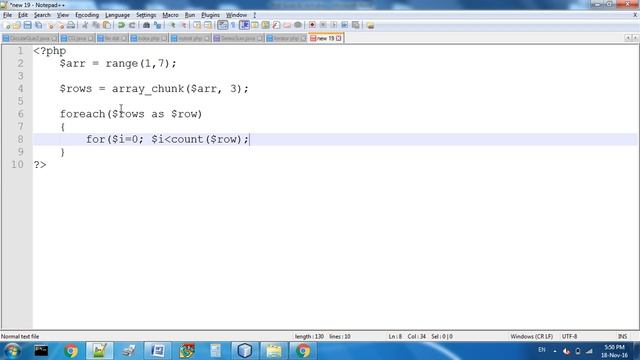
Task: Open Find with the binoculars icon
Action: [x=146, y=25]
